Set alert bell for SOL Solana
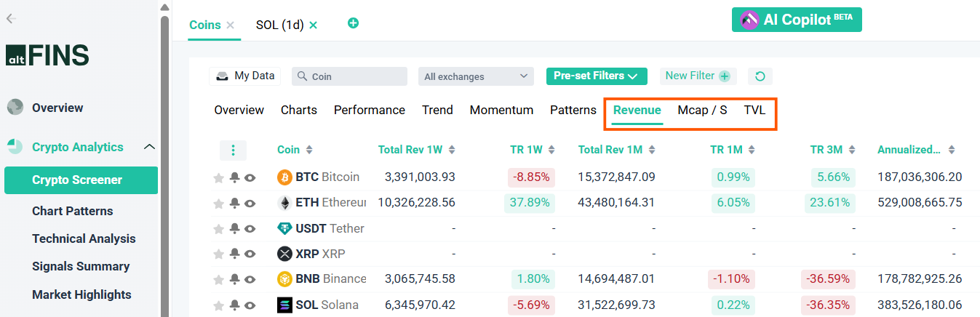 pyautogui.click(x=234, y=305)
